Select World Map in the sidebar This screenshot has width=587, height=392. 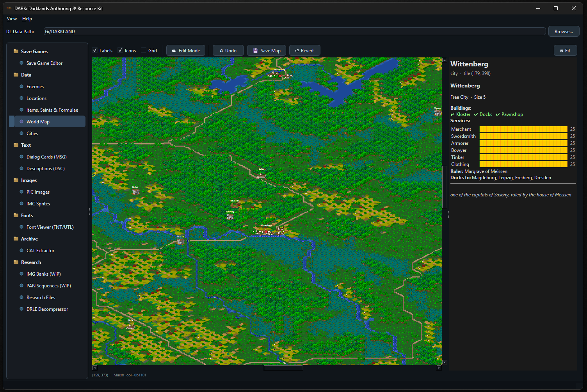coord(47,121)
